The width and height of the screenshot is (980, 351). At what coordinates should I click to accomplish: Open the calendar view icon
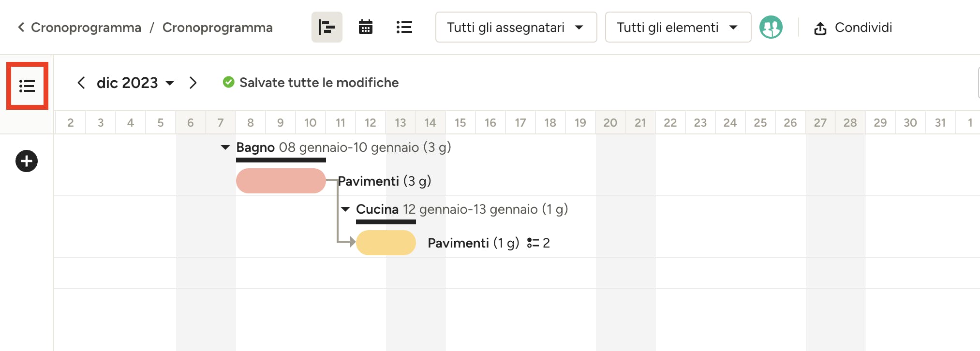pyautogui.click(x=365, y=28)
